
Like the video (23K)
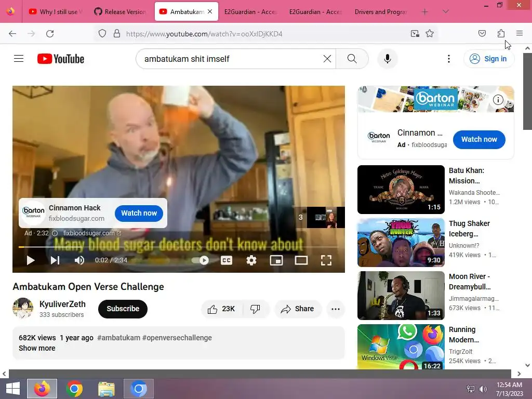point(222,309)
